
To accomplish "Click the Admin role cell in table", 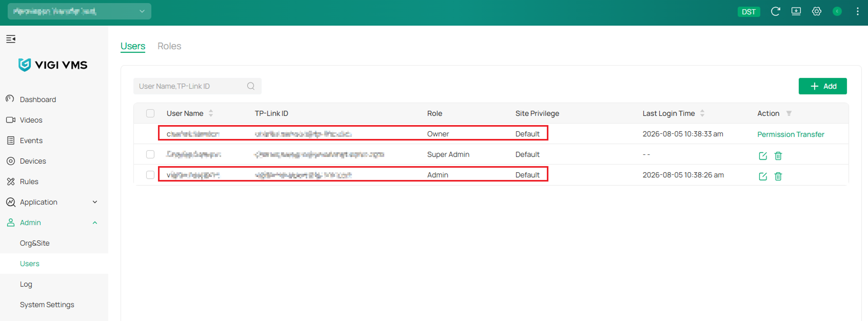I will coord(438,175).
